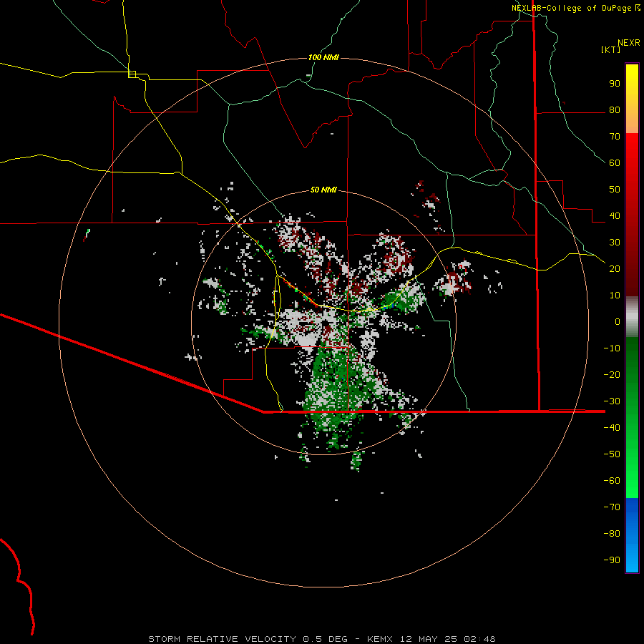Click the 70 value on the velocity scale

[615, 137]
